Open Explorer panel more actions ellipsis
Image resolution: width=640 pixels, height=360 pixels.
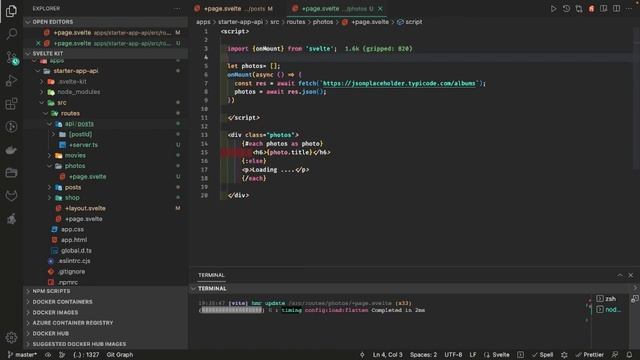click(x=177, y=9)
